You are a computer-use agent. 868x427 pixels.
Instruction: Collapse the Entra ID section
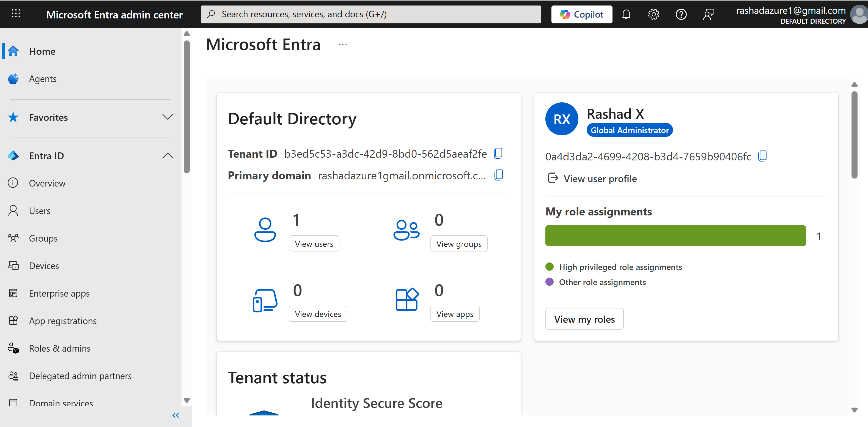coord(167,156)
